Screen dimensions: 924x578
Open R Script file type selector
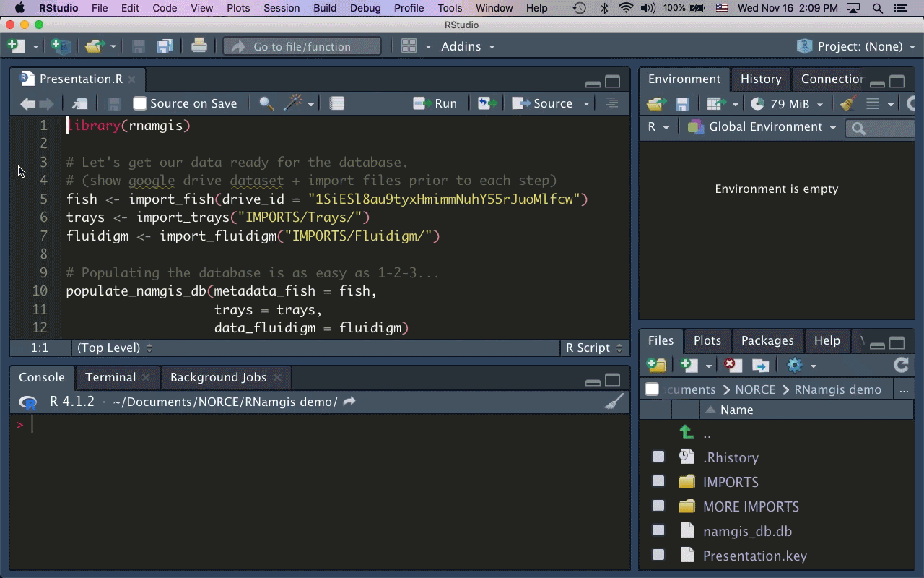593,348
